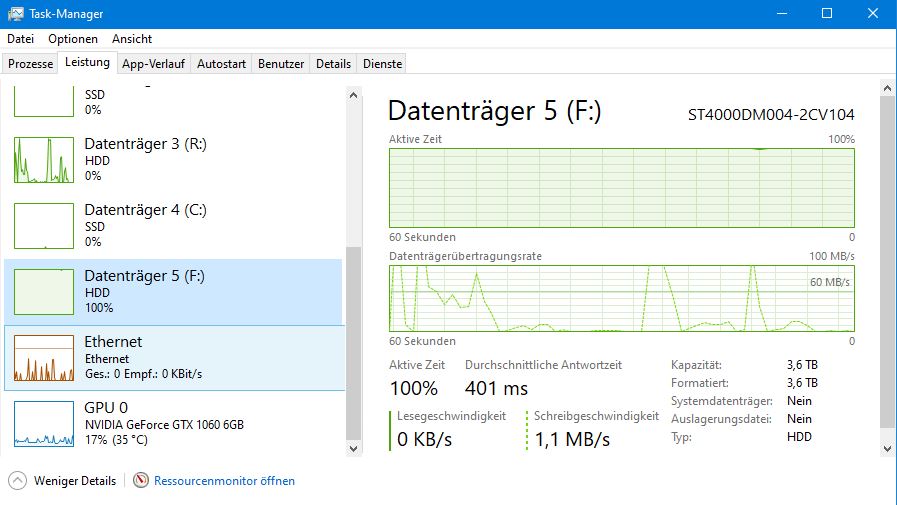The image size is (897, 505).
Task: Click the Aktive Zeit graph area
Action: [621, 190]
